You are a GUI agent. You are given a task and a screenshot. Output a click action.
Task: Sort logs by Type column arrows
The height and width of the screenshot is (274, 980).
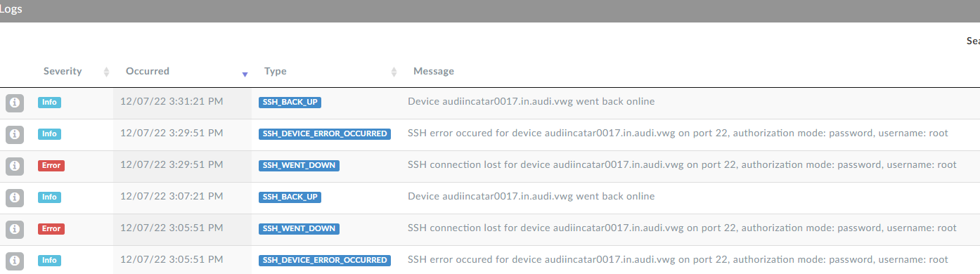coord(394,72)
